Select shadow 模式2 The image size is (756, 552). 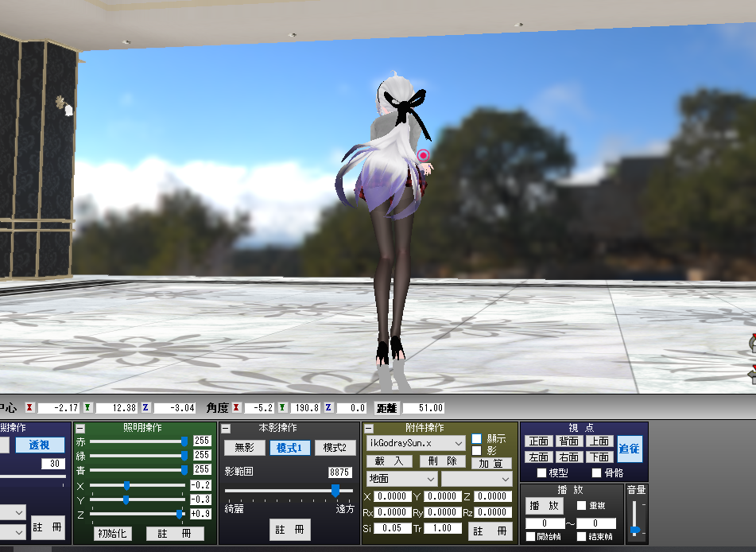tap(335, 448)
